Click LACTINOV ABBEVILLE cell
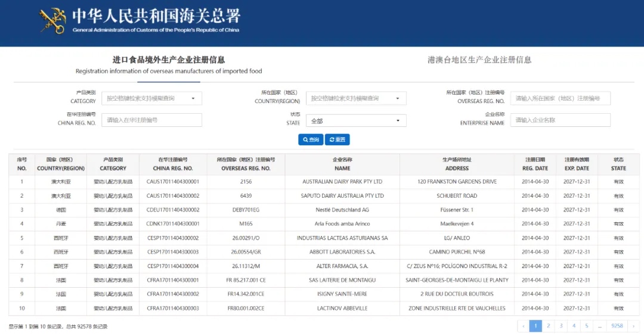644x336 pixels. [x=342, y=308]
